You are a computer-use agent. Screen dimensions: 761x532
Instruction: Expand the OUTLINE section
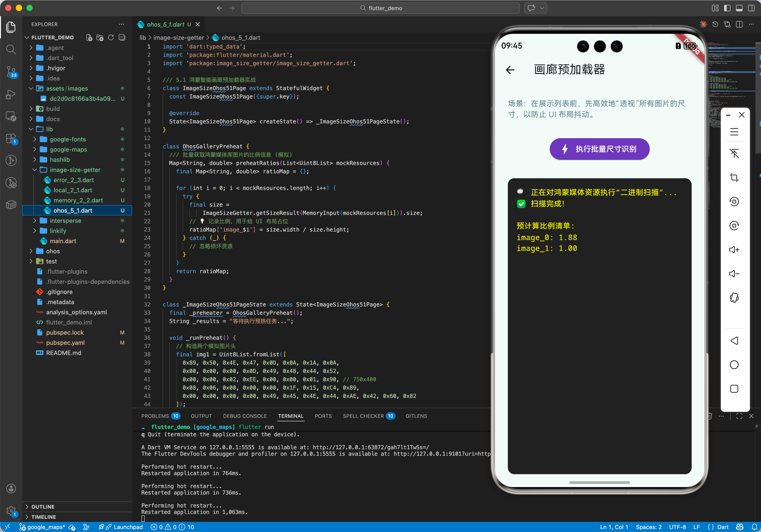tap(43, 507)
